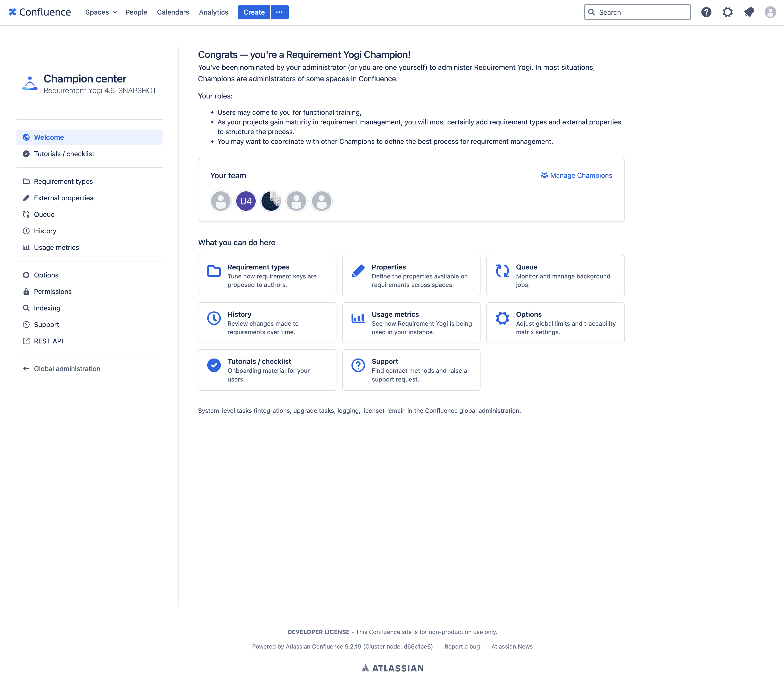
Task: Click the 'DEVELOPER LICENSE' footer text
Action: click(x=318, y=632)
